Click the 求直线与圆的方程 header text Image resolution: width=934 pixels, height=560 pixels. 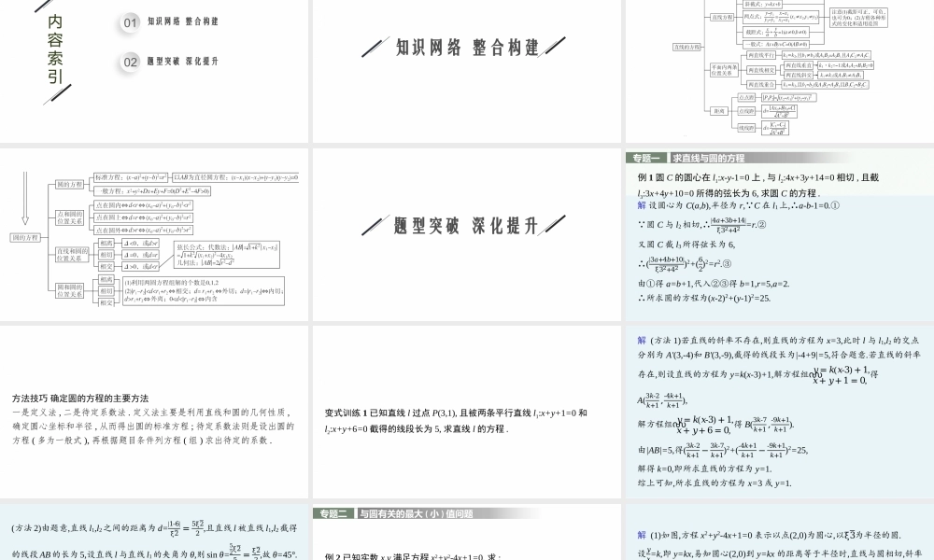[708, 159]
